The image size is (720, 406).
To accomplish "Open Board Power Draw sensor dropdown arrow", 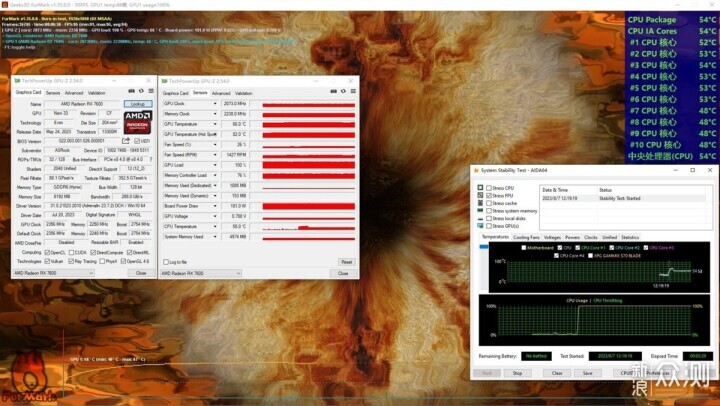I will coord(215,206).
